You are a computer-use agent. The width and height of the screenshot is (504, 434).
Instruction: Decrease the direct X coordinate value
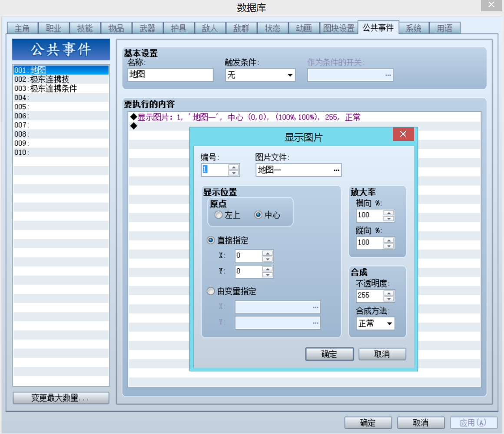pyautogui.click(x=268, y=259)
